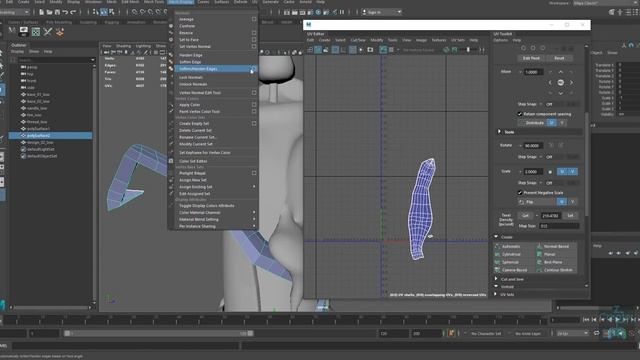
Task: Move UVs right with the right arrow
Action: click(571, 82)
